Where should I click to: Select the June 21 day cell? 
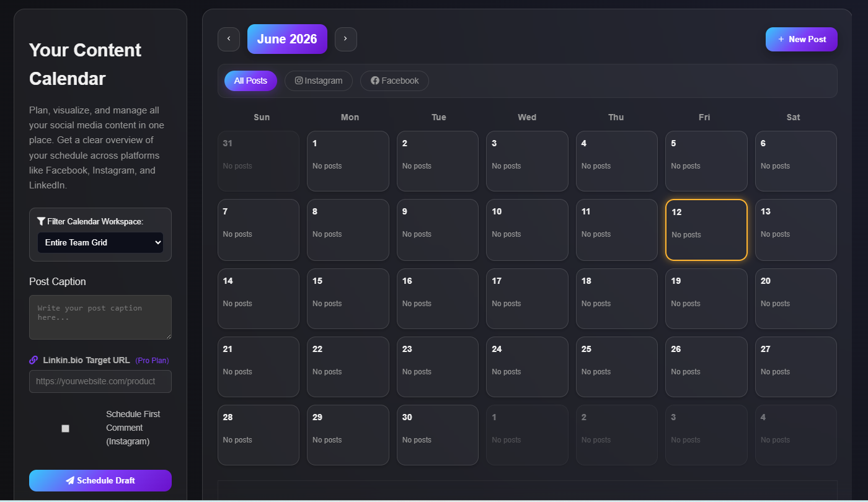(259, 367)
